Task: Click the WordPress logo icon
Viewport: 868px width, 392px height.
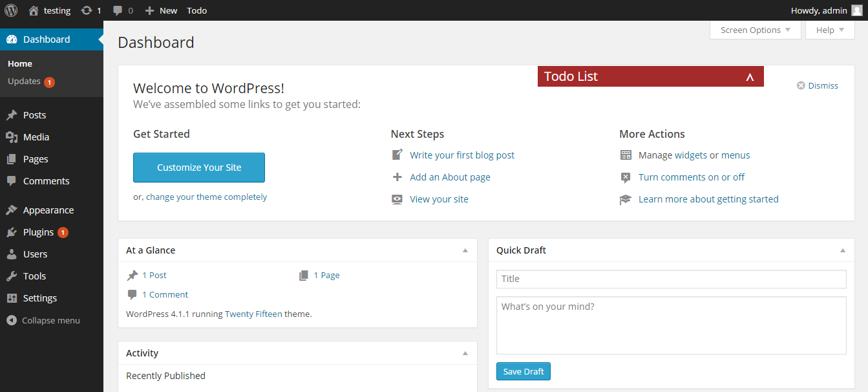Action: (11, 10)
